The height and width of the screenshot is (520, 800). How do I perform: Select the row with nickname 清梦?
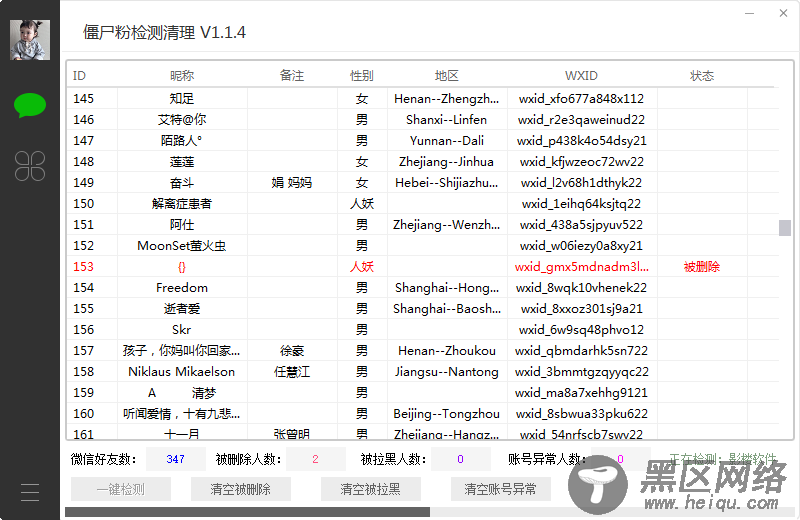click(422, 392)
